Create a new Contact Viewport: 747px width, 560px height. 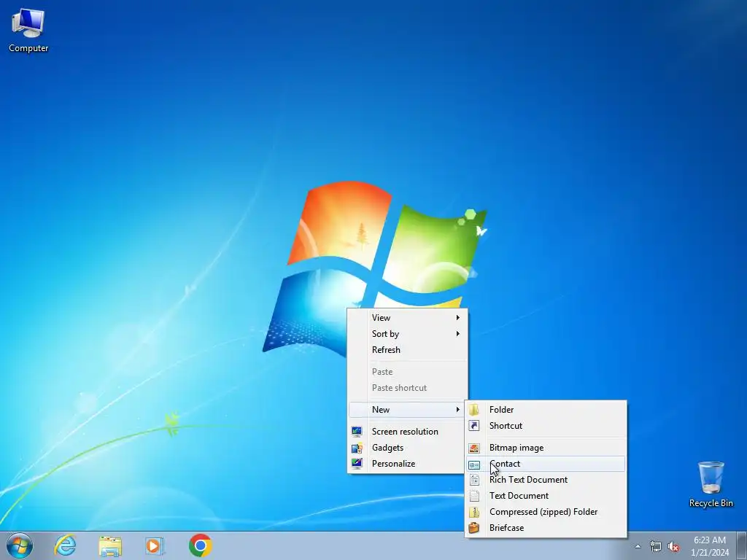(x=546, y=464)
